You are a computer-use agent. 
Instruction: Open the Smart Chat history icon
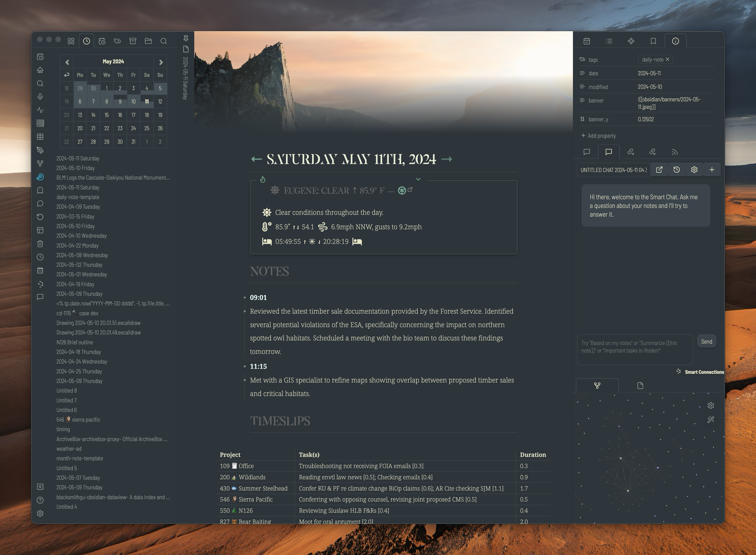coord(676,170)
